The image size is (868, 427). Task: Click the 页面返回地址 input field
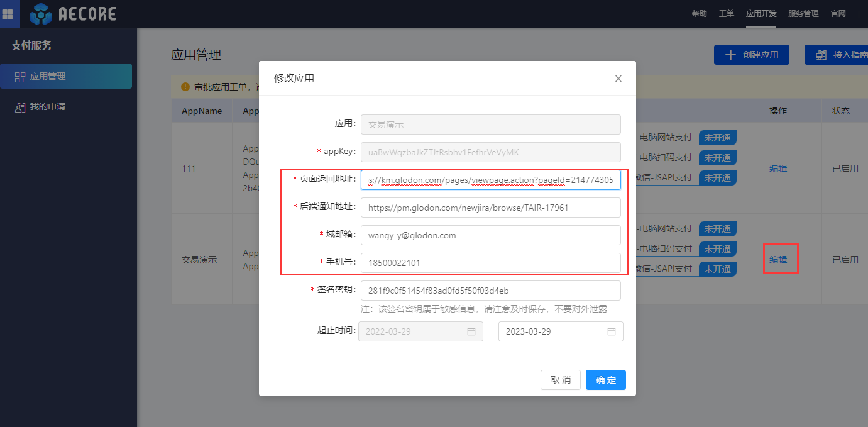pos(490,180)
